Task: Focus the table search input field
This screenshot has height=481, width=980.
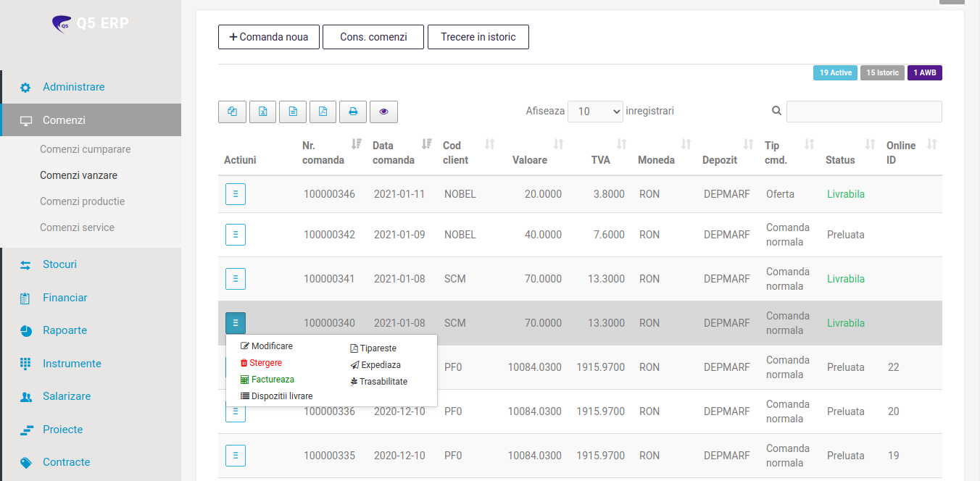Action: 864,112
